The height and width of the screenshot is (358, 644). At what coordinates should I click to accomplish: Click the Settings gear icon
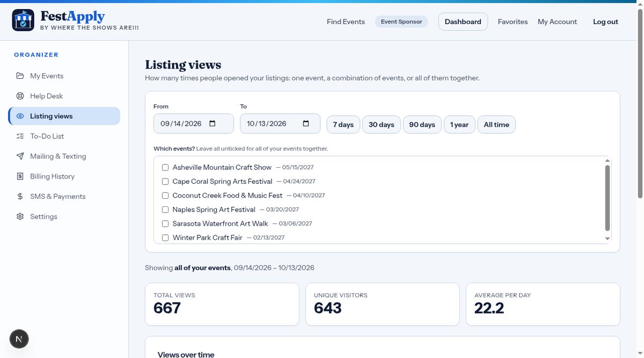pos(20,217)
